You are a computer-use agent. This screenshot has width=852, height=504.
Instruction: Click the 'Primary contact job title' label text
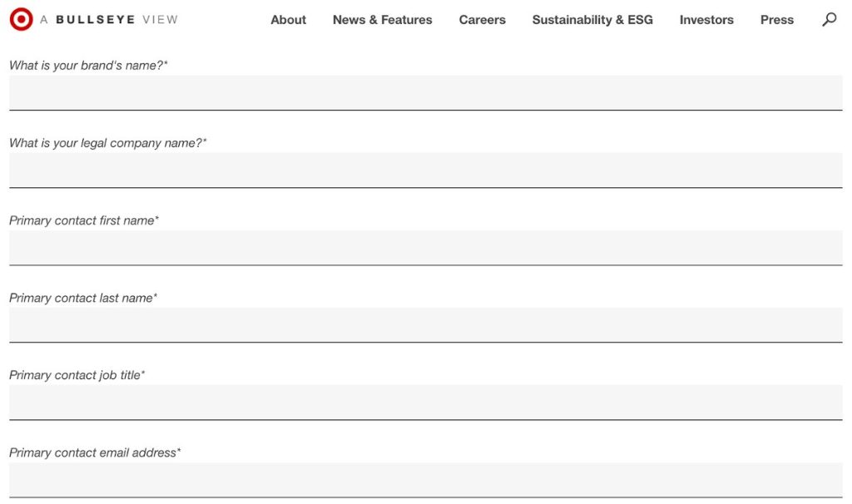click(77, 375)
